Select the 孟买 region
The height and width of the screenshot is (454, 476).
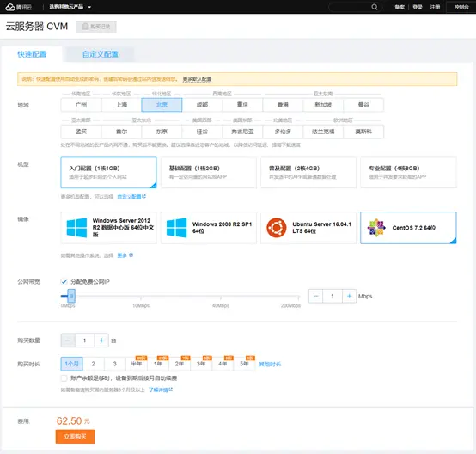click(81, 132)
